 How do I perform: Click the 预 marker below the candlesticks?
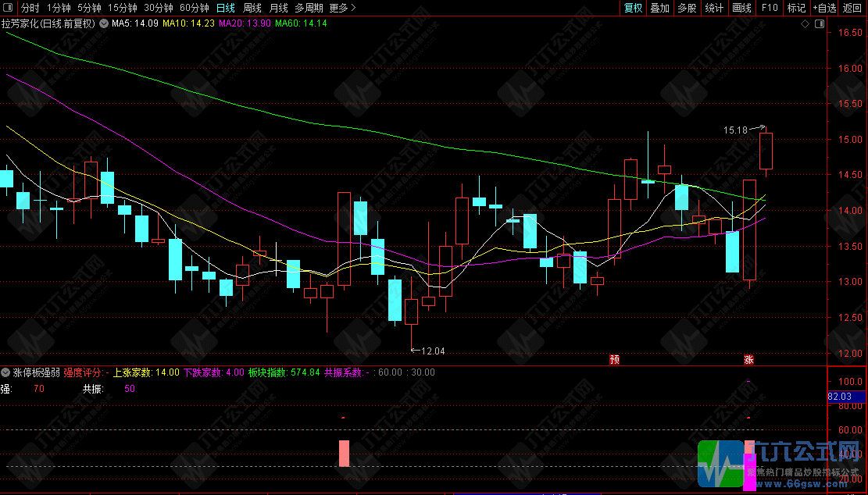[x=614, y=359]
